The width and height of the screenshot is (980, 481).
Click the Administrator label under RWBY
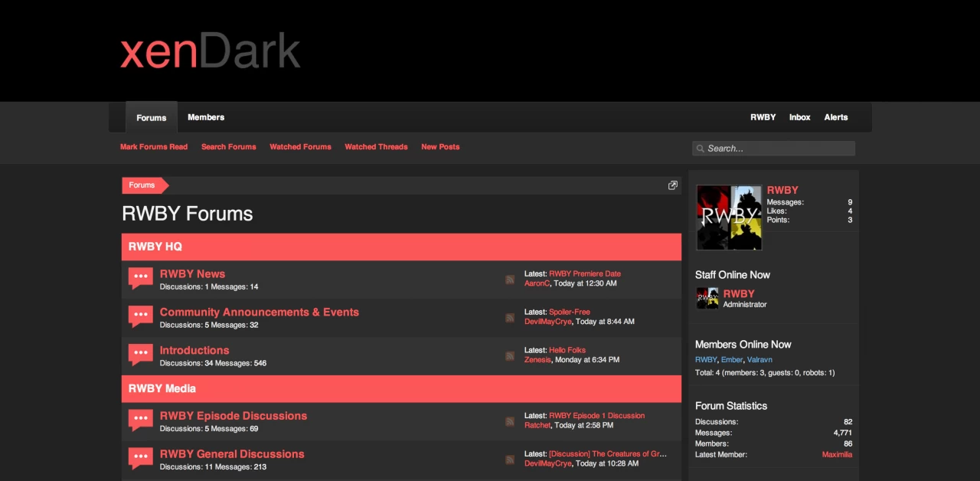745,305
